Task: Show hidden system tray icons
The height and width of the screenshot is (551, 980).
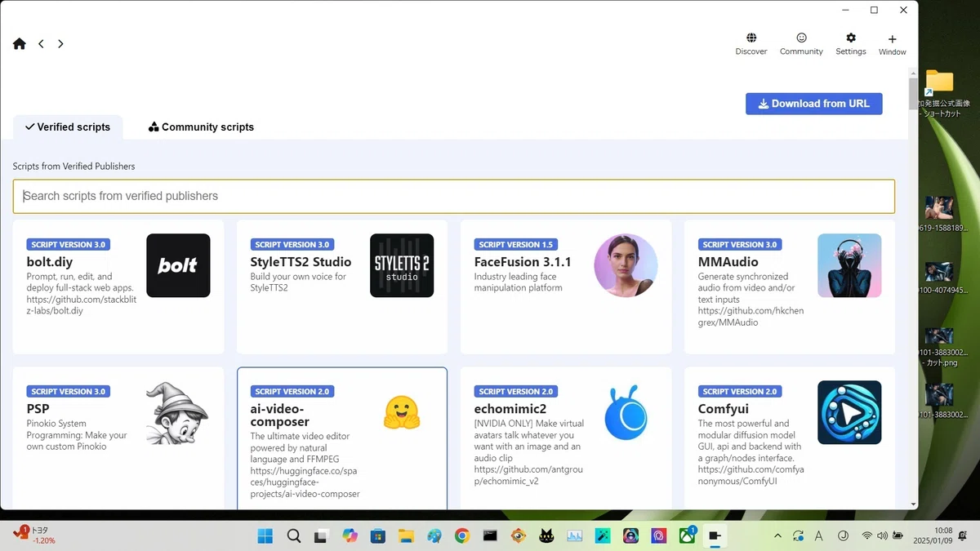Action: tap(777, 536)
